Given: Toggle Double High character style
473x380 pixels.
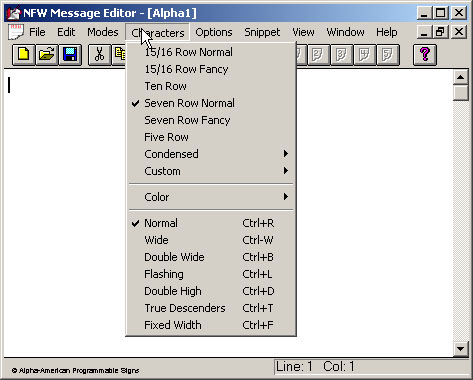Looking at the screenshot, I should pyautogui.click(x=211, y=291).
